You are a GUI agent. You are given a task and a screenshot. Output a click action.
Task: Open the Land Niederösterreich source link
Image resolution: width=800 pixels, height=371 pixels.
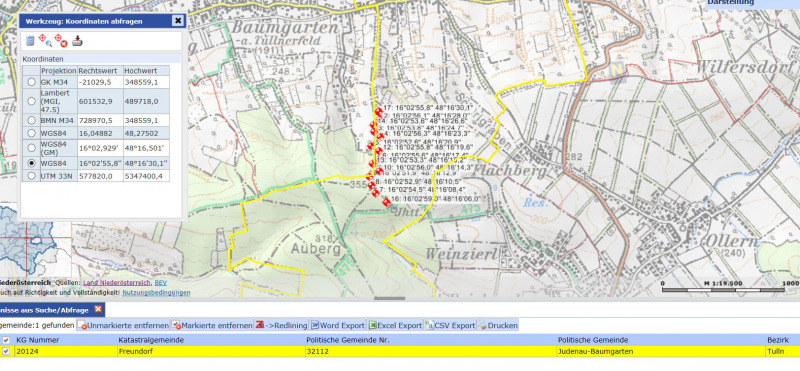pyautogui.click(x=117, y=283)
